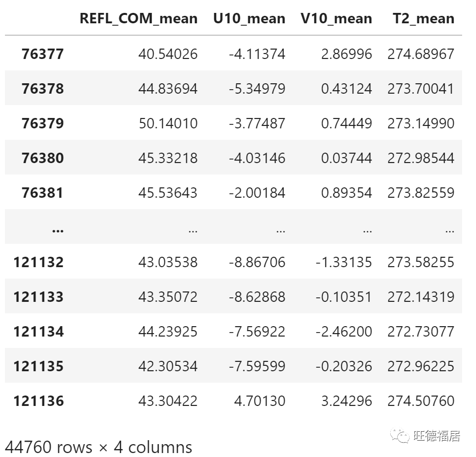
Task: Select row index 76381
Action: click(43, 192)
